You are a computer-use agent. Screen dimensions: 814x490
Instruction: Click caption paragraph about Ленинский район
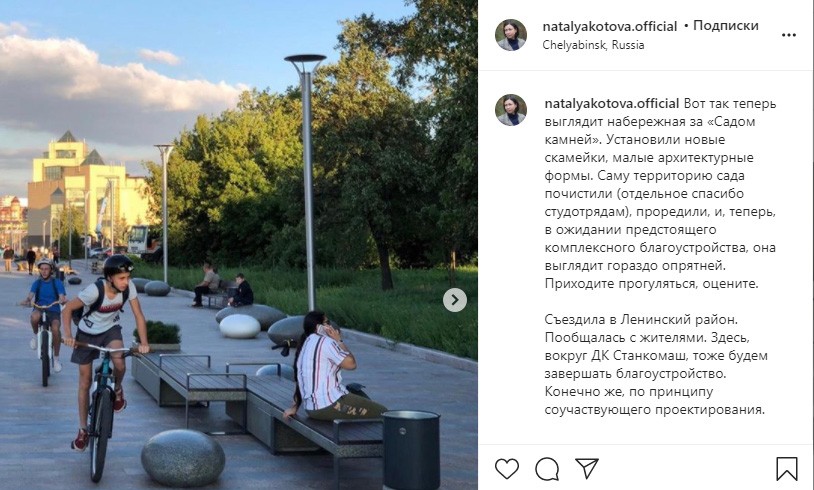(656, 364)
